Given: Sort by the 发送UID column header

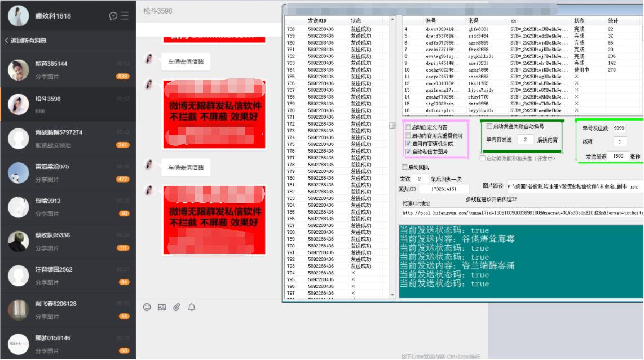Looking at the screenshot, I should 317,20.
